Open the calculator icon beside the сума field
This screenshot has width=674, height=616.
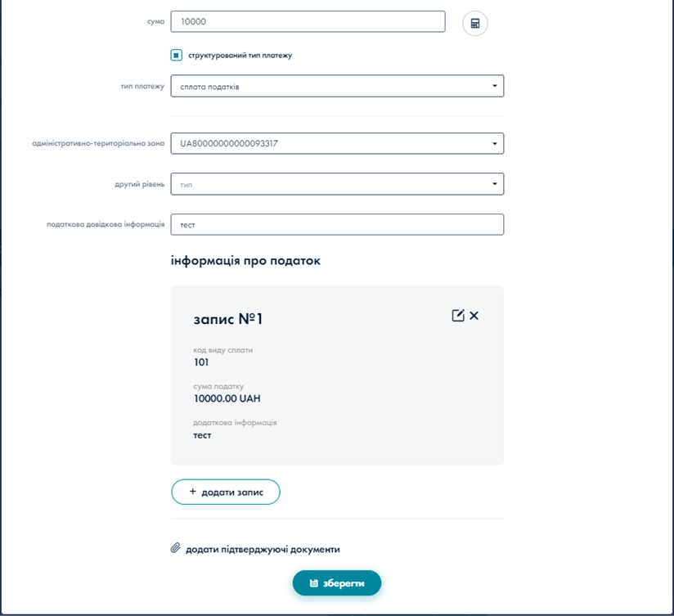click(474, 23)
